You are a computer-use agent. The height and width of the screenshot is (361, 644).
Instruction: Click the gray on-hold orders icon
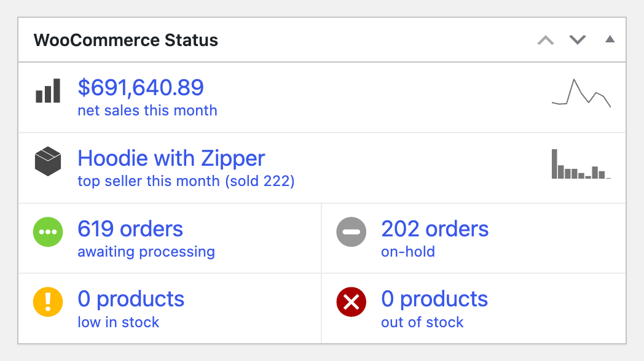pyautogui.click(x=351, y=232)
